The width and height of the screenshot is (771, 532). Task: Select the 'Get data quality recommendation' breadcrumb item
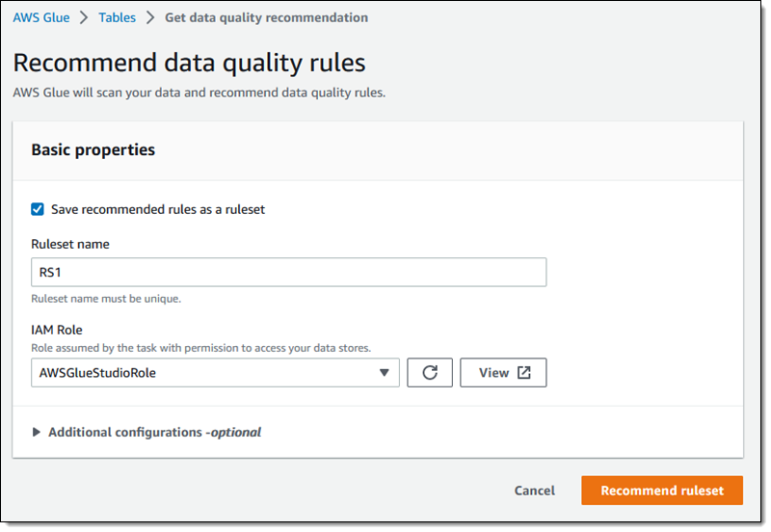click(266, 17)
